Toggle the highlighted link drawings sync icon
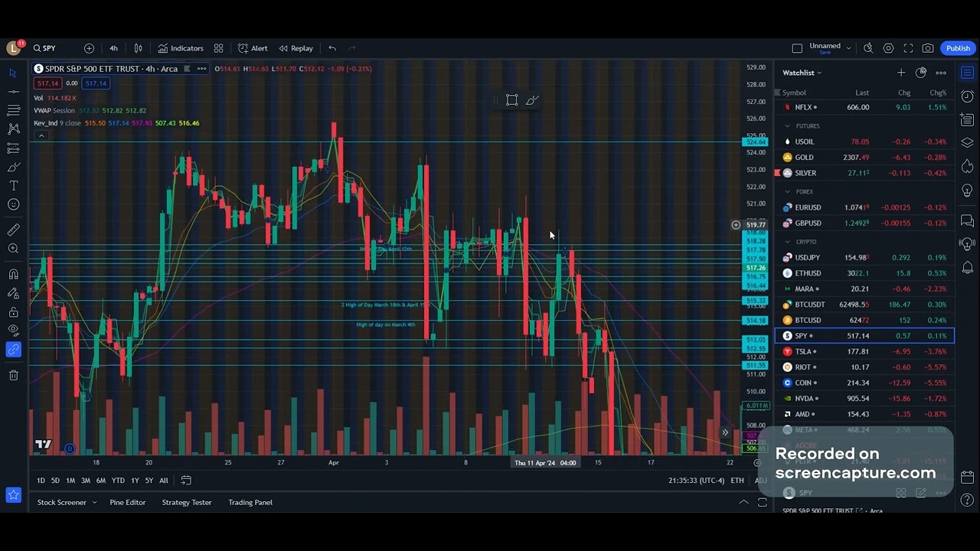980x551 pixels. click(13, 350)
